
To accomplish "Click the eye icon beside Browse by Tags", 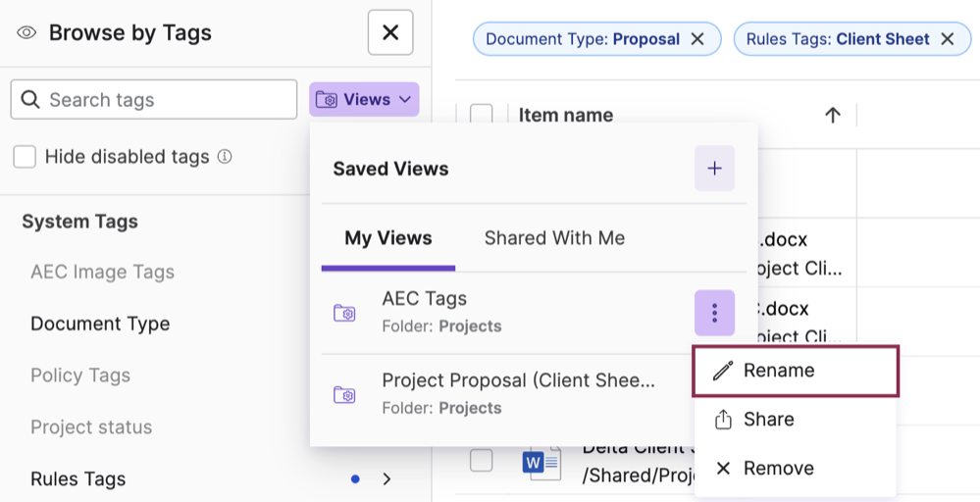I will [26, 33].
